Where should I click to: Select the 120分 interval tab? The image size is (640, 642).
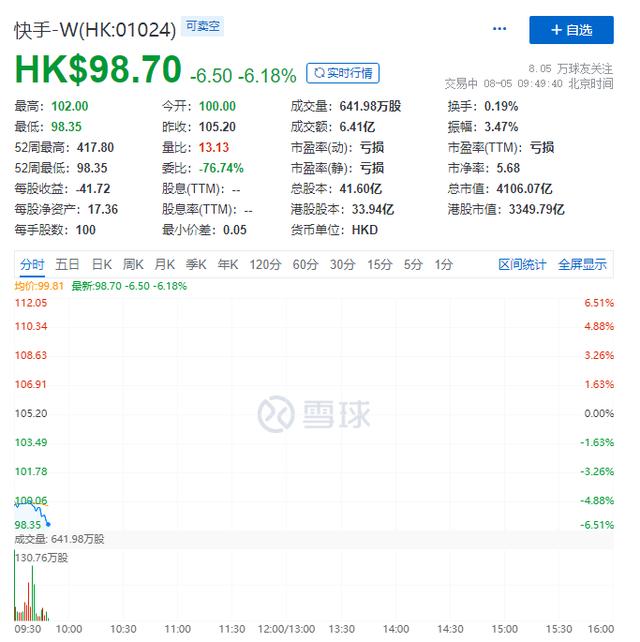(x=265, y=264)
